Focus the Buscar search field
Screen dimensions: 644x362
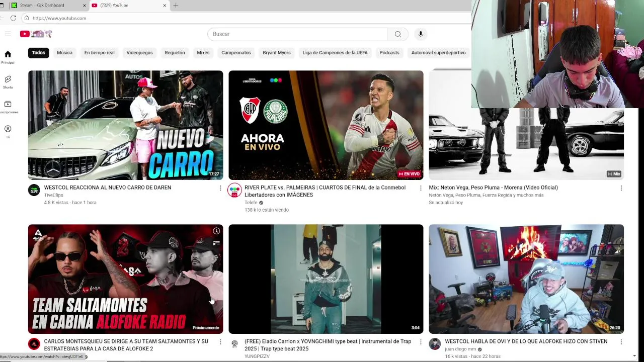(x=297, y=34)
